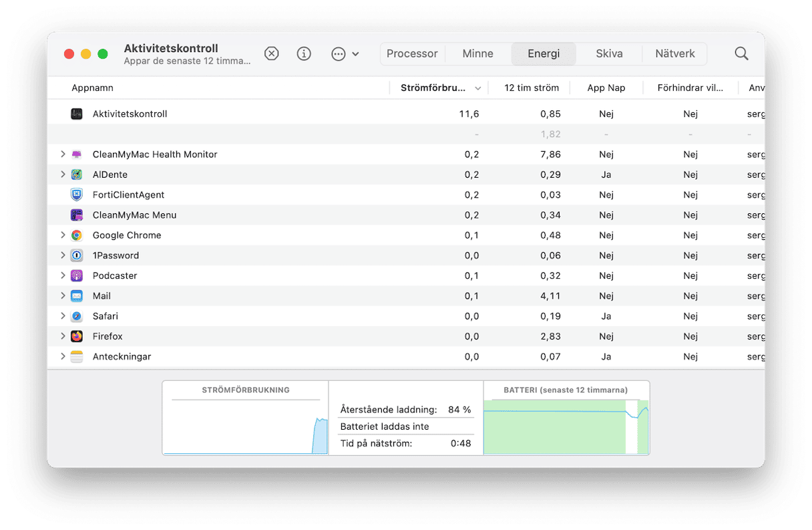Image resolution: width=812 pixels, height=530 pixels.
Task: Open the Nätverk tab
Action: 675,54
